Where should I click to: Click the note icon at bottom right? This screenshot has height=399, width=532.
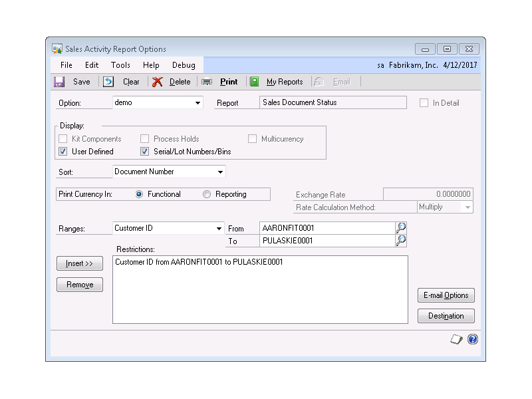[456, 339]
